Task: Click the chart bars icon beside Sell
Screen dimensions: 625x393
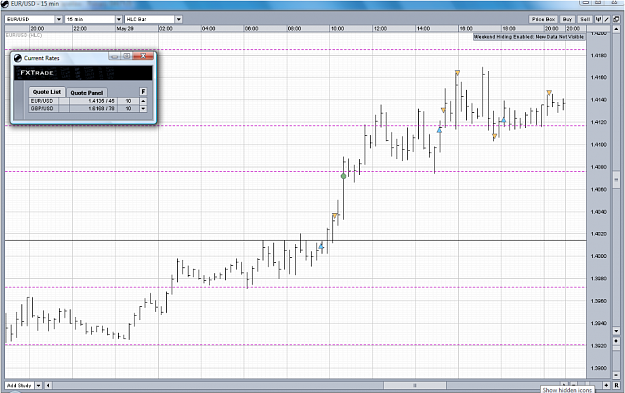Action: coord(598,19)
